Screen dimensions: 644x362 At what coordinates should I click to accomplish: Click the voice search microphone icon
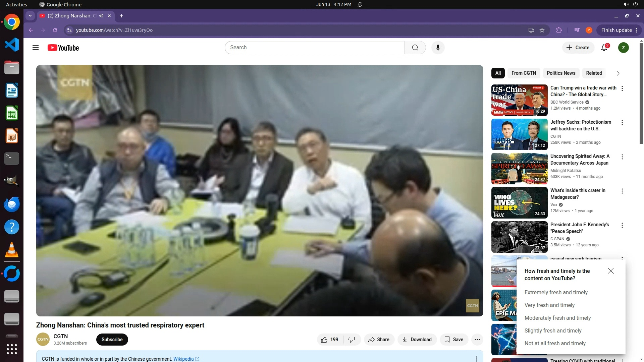438,48
